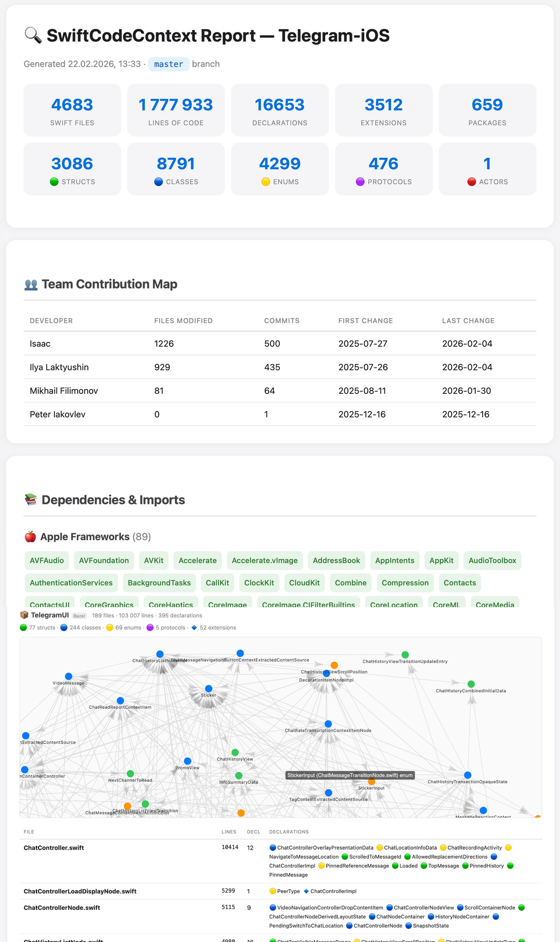Click the Bazel badge next to TelegramUI
The height and width of the screenshot is (942, 560).
coord(80,616)
